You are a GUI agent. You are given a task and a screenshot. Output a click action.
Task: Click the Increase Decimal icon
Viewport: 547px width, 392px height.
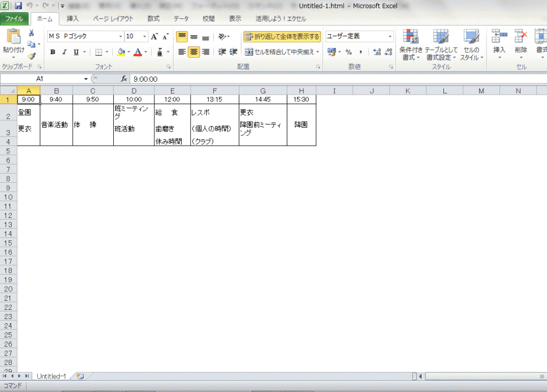pos(376,52)
